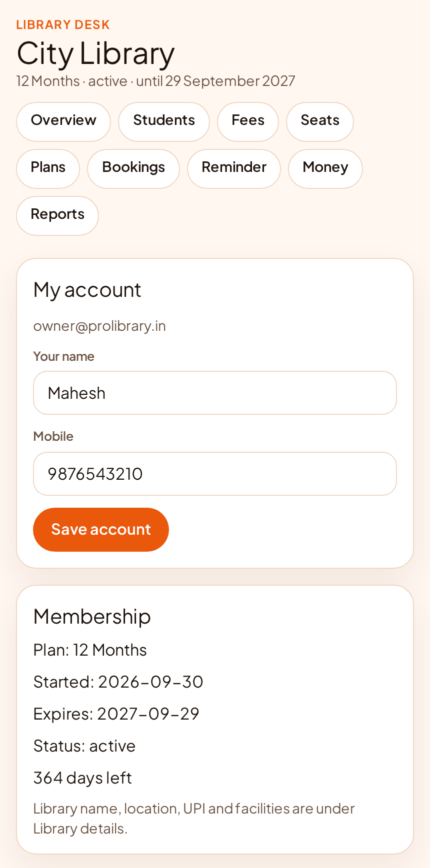430x868 pixels.
Task: Select the Plans tab
Action: [x=48, y=168]
